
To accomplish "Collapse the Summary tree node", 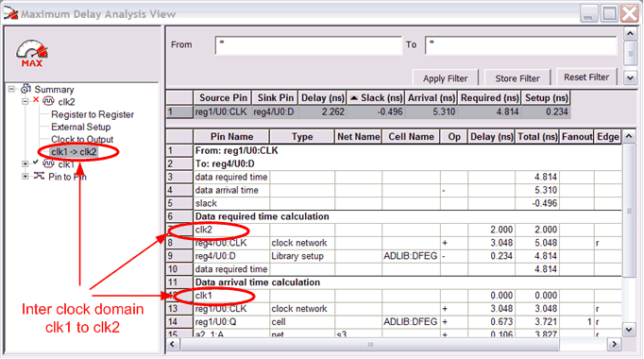I will coord(12,89).
